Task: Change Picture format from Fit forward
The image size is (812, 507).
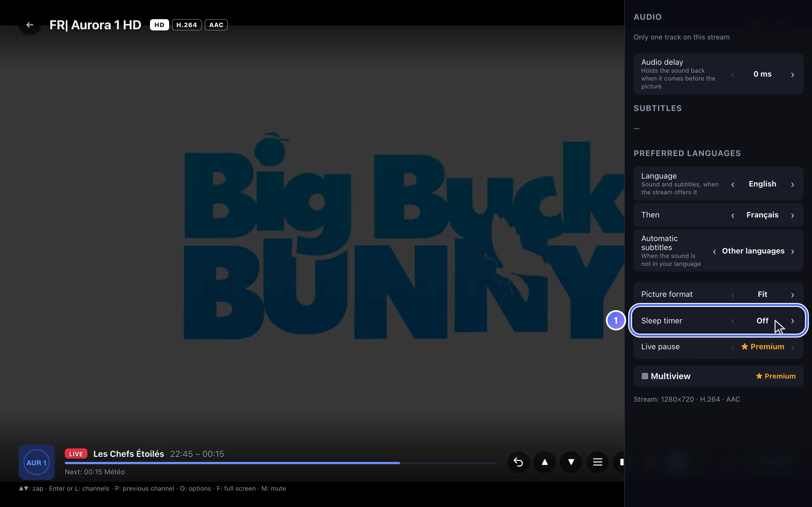Action: (793, 295)
